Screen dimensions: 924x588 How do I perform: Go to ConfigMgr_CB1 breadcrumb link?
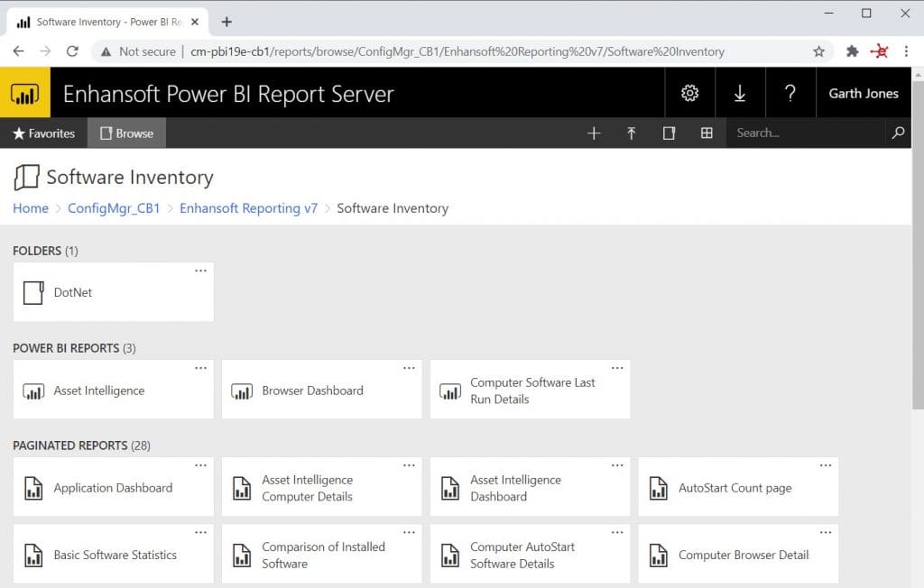[x=114, y=208]
